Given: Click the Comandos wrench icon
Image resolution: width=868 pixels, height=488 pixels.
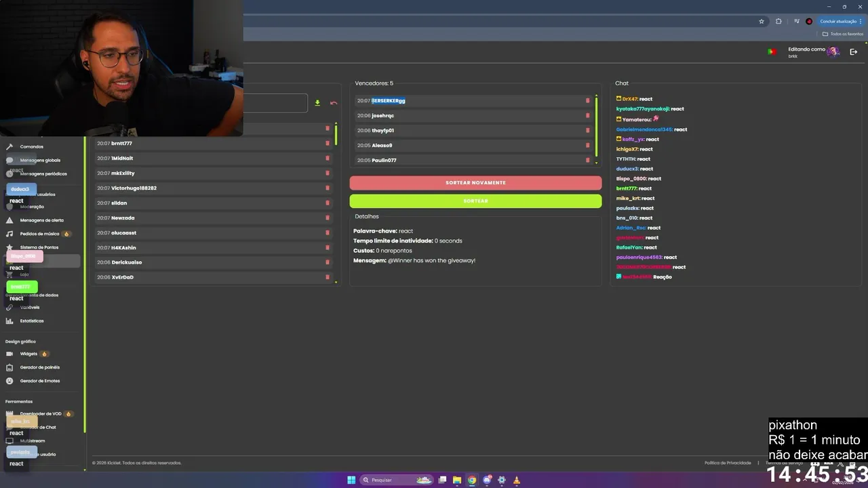Looking at the screenshot, I should pyautogui.click(x=9, y=146).
